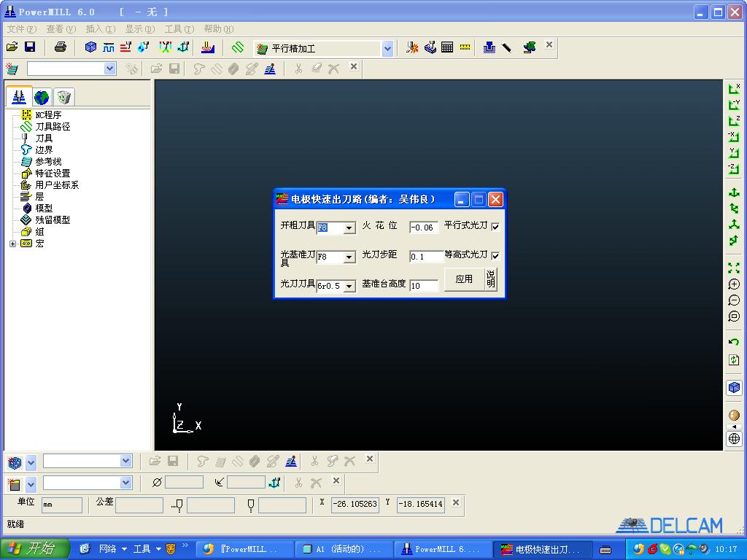View from -Z axis icon

point(734,168)
